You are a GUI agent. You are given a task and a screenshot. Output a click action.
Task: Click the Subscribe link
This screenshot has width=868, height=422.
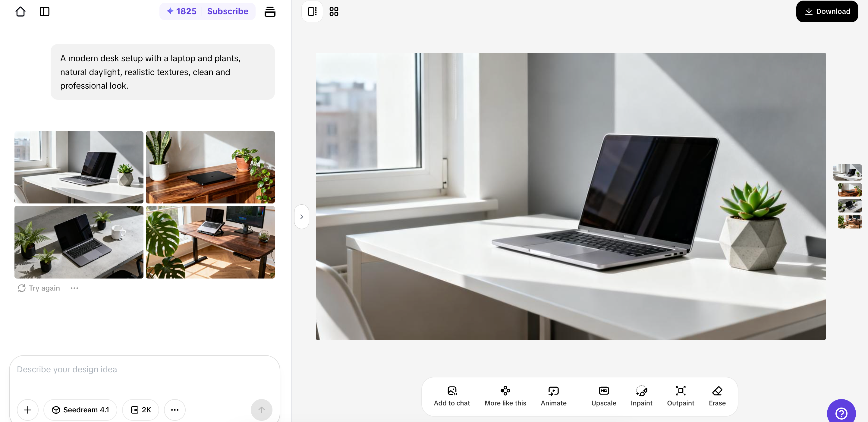[228, 11]
